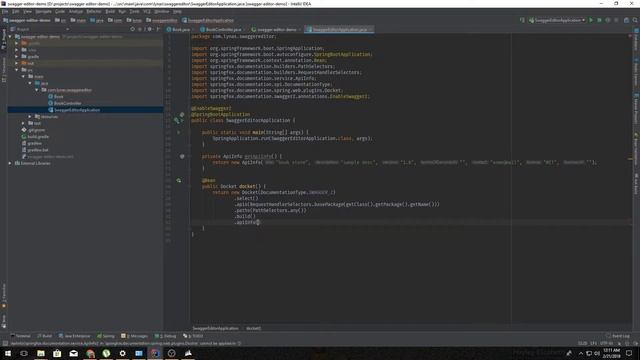Click gutter icon beside apiInfo method
Viewport: 640px width, 360px height.
182,156
